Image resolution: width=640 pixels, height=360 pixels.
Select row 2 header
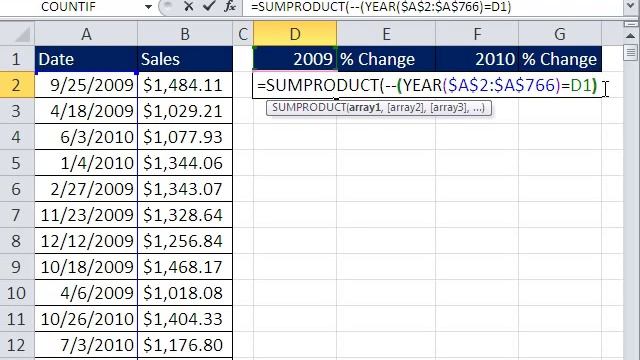(x=17, y=85)
